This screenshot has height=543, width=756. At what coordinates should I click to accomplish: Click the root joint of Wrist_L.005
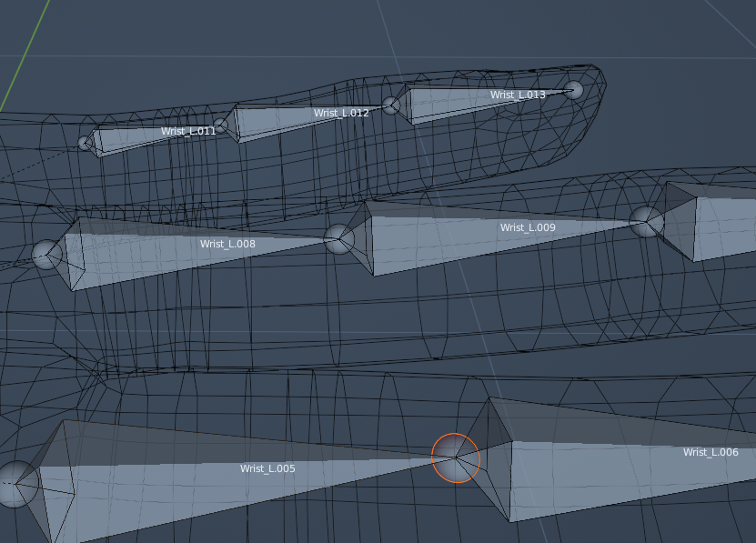tap(15, 484)
